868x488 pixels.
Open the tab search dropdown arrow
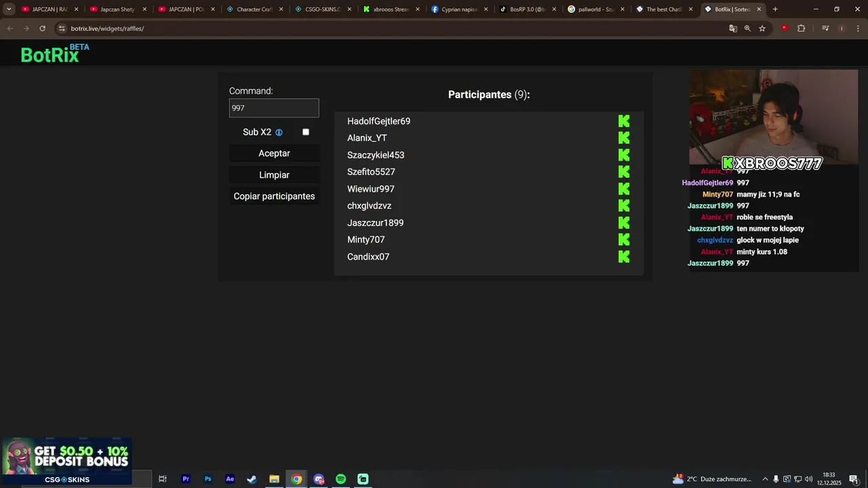click(x=9, y=9)
